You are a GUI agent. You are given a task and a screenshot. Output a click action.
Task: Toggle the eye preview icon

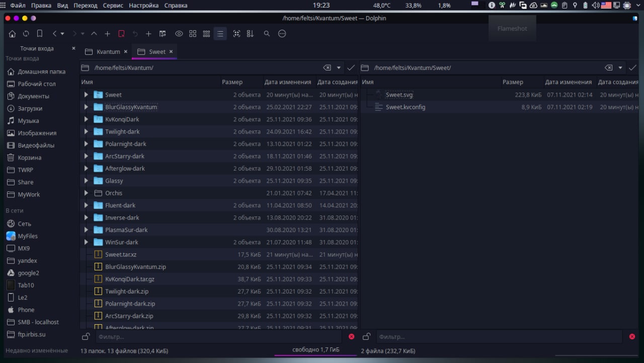click(179, 34)
